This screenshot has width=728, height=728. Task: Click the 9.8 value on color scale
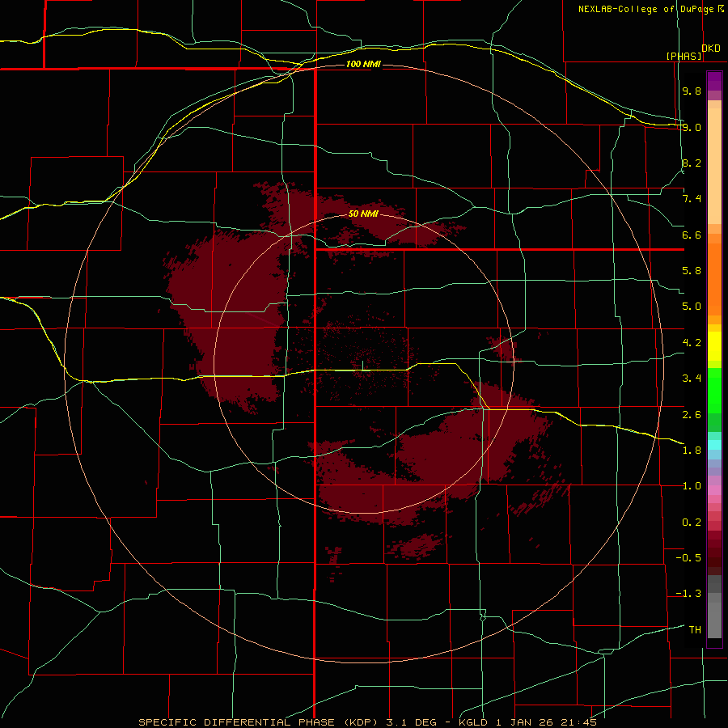coord(692,91)
